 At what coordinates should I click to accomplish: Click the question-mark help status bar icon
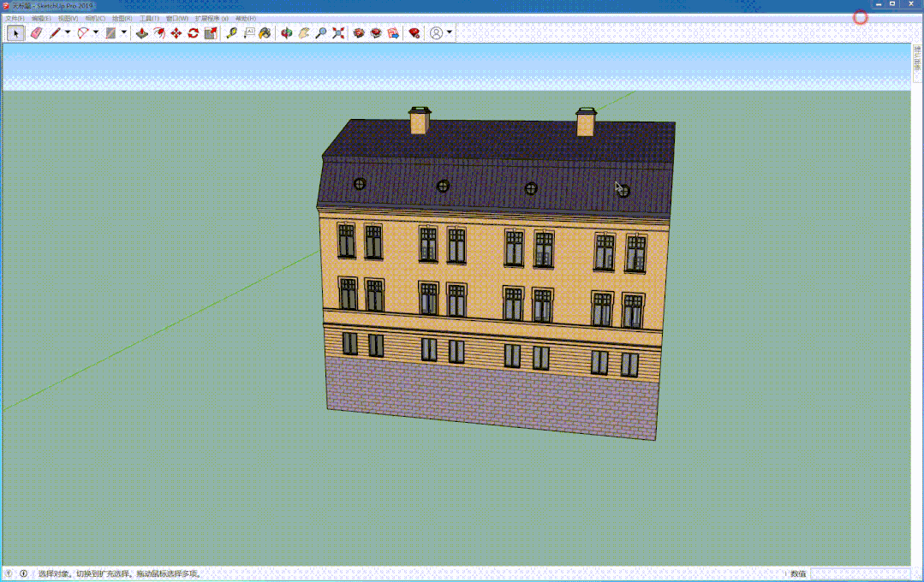pos(9,573)
